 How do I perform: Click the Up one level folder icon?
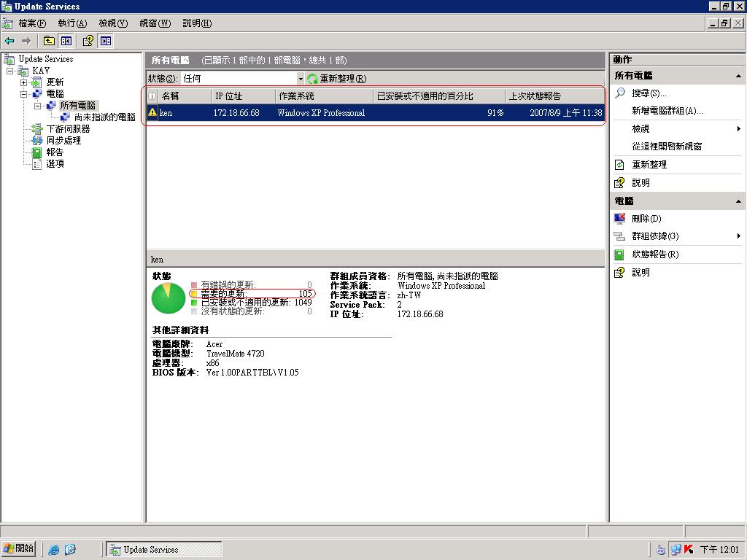tap(49, 41)
